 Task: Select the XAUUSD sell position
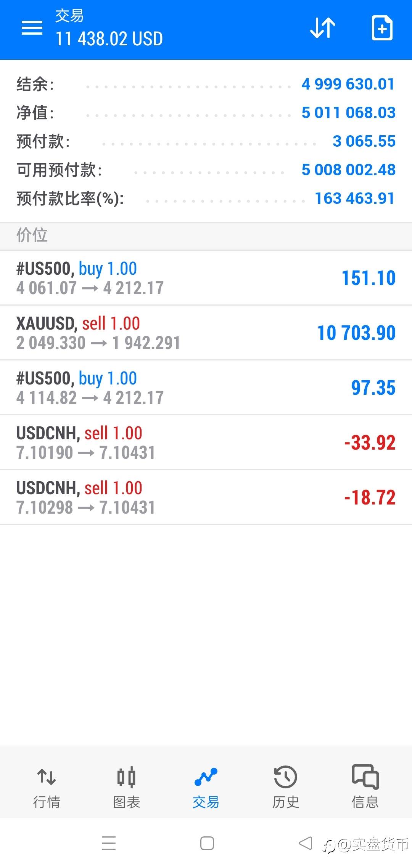coord(206,333)
